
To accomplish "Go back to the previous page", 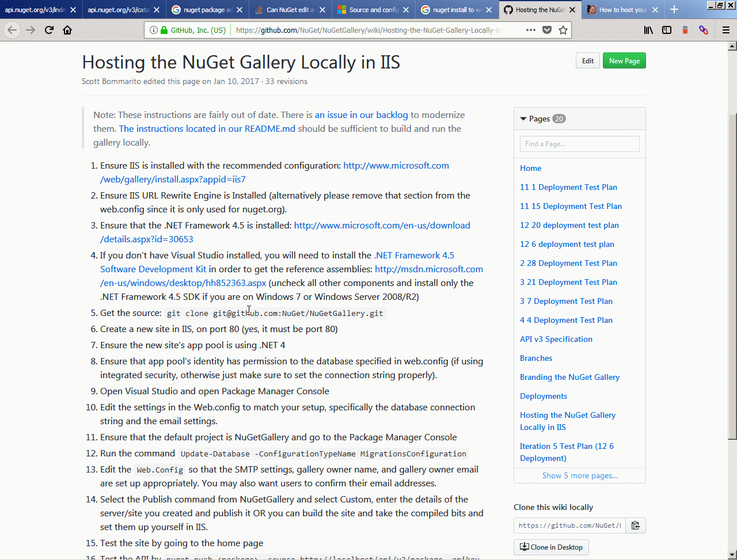I will pyautogui.click(x=12, y=30).
